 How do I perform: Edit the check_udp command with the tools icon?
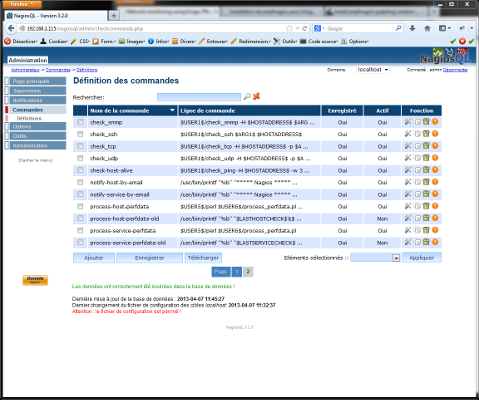[408, 158]
